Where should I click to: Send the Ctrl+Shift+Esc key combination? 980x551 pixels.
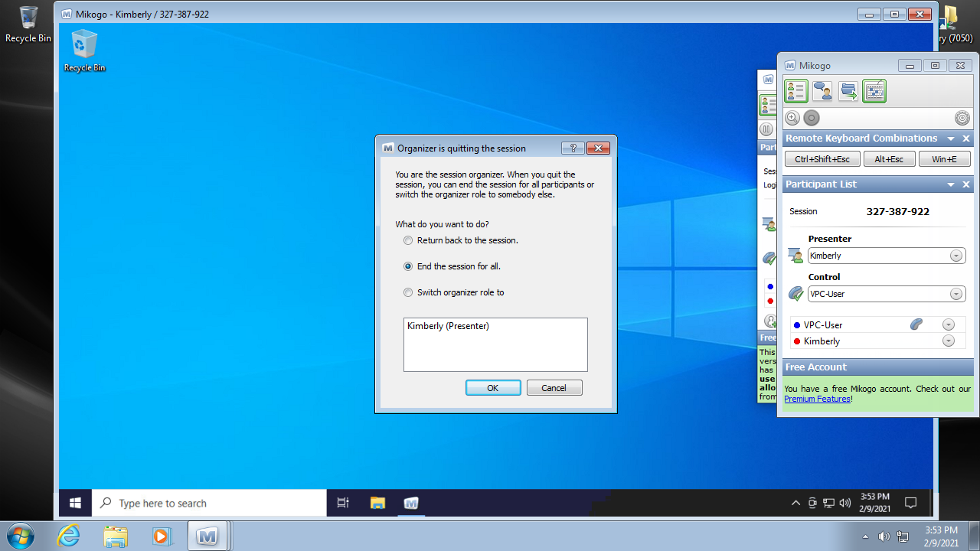tap(822, 159)
